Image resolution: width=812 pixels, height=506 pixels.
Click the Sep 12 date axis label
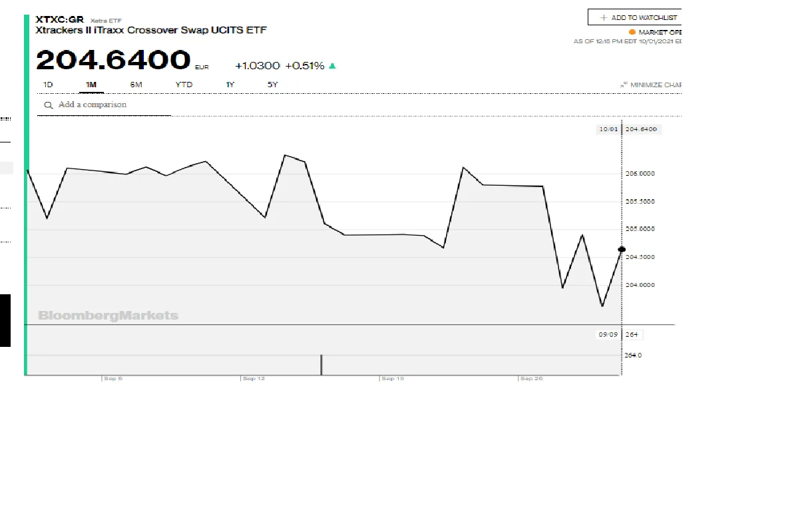tap(254, 379)
